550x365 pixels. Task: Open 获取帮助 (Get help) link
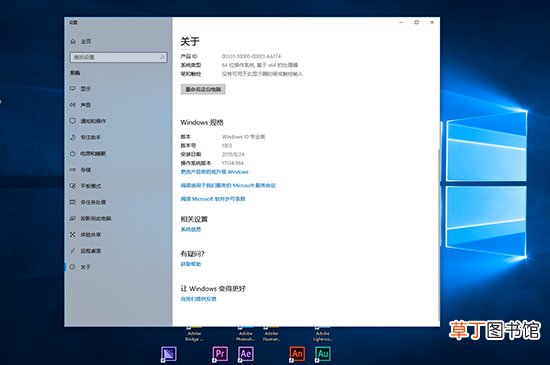pos(191,264)
